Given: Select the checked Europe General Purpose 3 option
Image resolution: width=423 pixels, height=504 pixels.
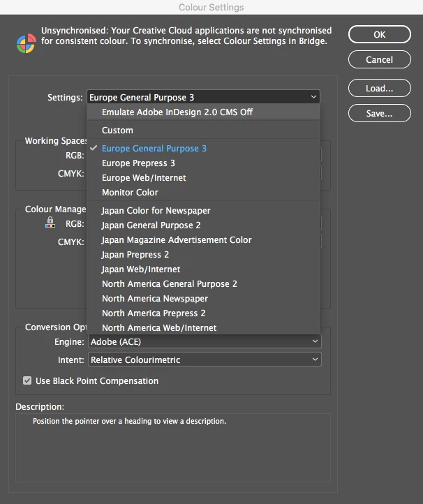Looking at the screenshot, I should (x=203, y=149).
